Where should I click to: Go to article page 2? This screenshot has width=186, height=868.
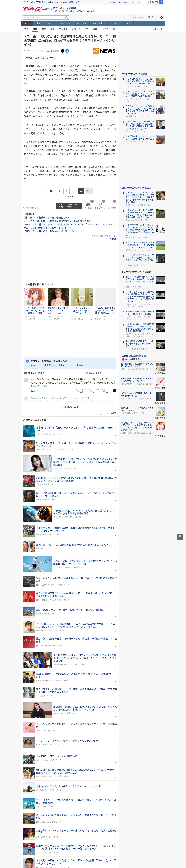pos(66,191)
